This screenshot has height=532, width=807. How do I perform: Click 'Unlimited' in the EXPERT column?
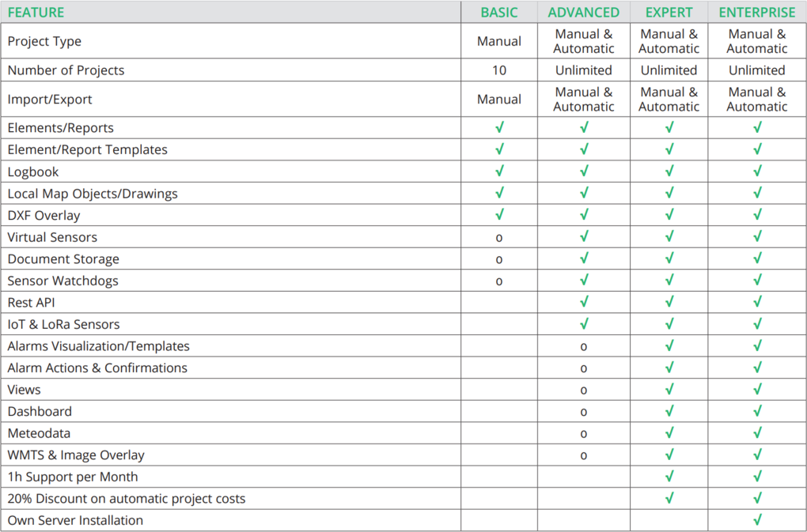pos(669,70)
